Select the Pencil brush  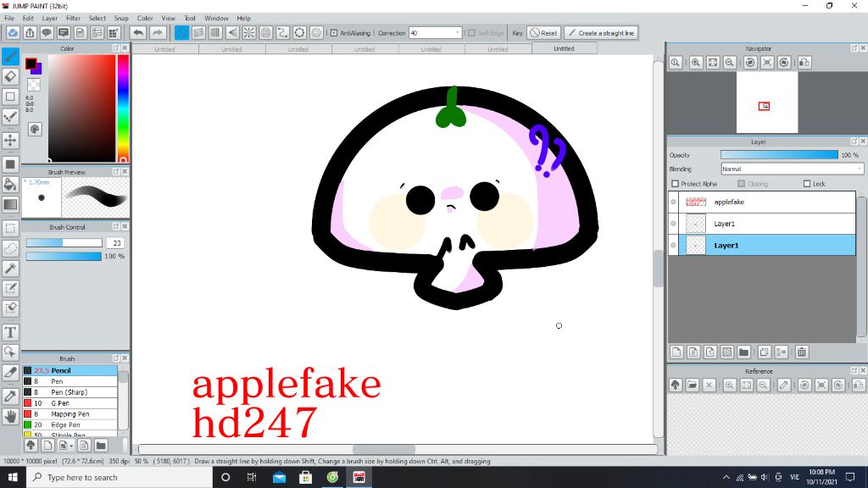tap(70, 371)
